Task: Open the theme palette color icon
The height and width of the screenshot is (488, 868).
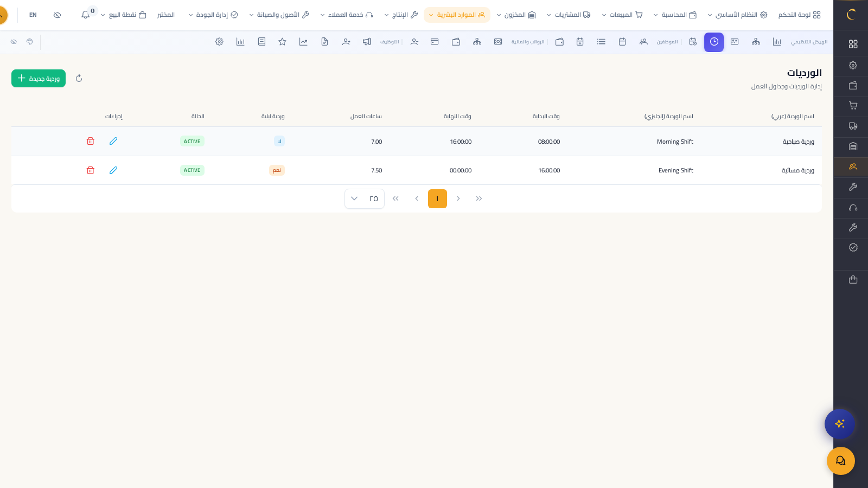Action: pyautogui.click(x=30, y=42)
